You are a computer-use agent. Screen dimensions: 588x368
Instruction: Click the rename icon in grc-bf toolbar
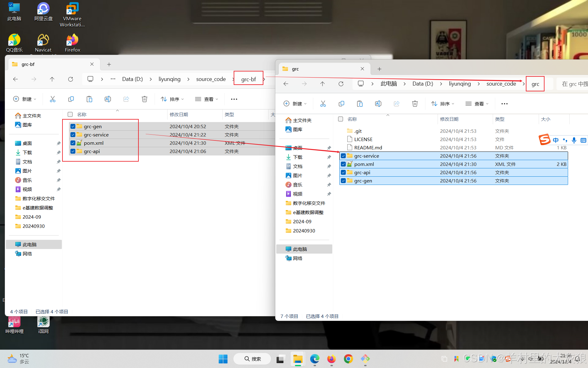tap(108, 99)
